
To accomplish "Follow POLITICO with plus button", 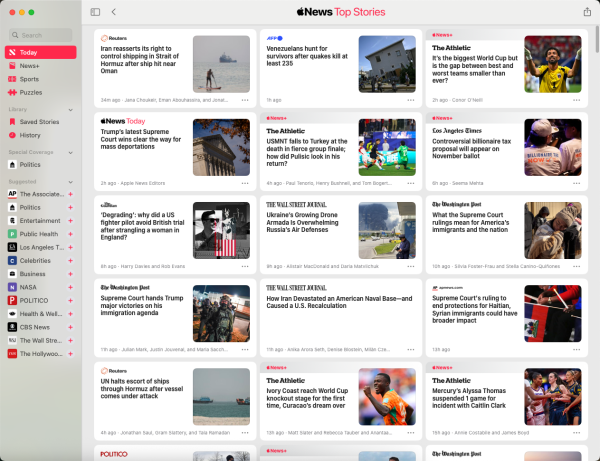I will tap(70, 301).
